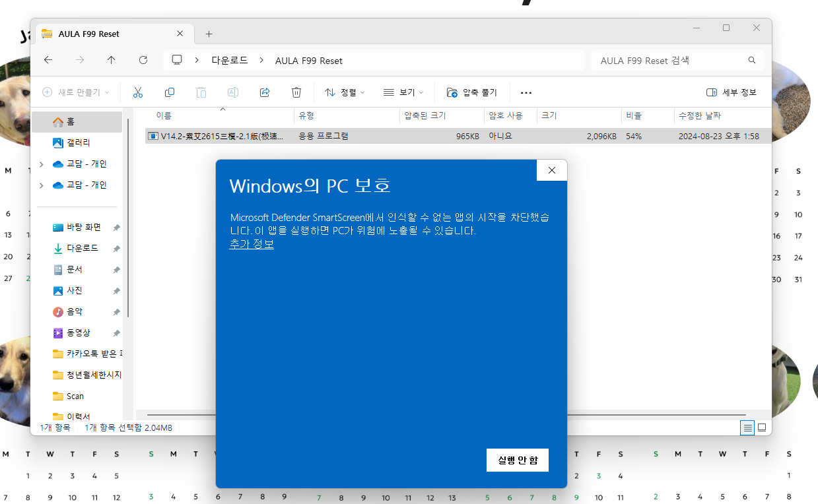Expand the first 교담 - 개인 node
Viewport: 818px width, 504px height.
(41, 164)
